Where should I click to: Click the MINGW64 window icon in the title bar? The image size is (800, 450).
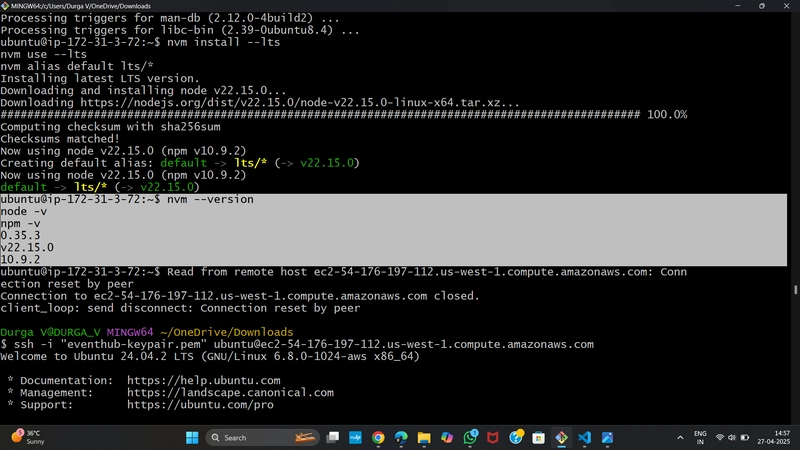5,6
